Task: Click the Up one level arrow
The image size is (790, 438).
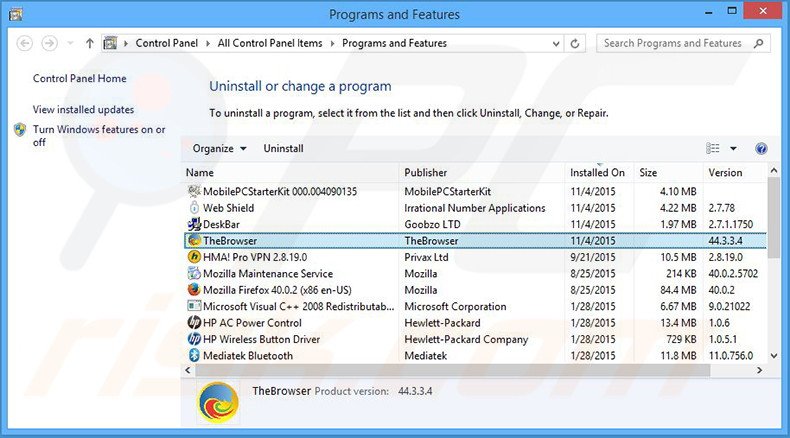Action: click(90, 44)
